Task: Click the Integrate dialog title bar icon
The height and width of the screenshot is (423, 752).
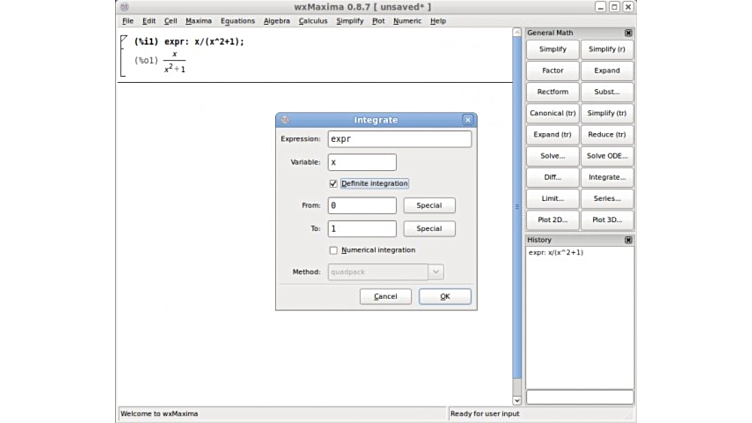Action: click(285, 120)
